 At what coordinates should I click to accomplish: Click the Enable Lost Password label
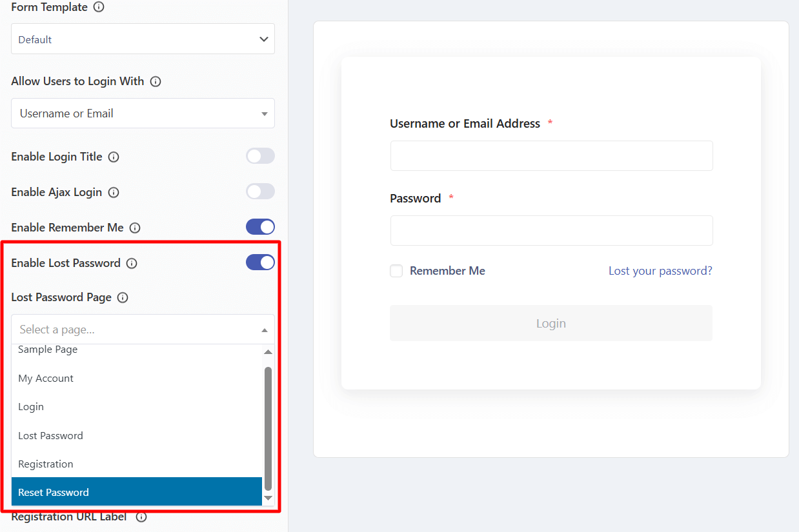click(x=66, y=263)
